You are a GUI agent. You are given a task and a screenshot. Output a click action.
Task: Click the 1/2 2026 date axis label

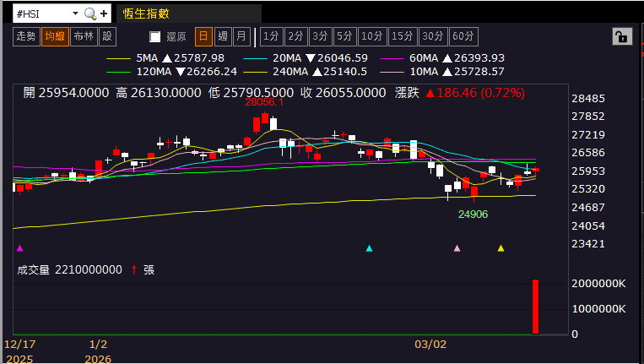98,351
